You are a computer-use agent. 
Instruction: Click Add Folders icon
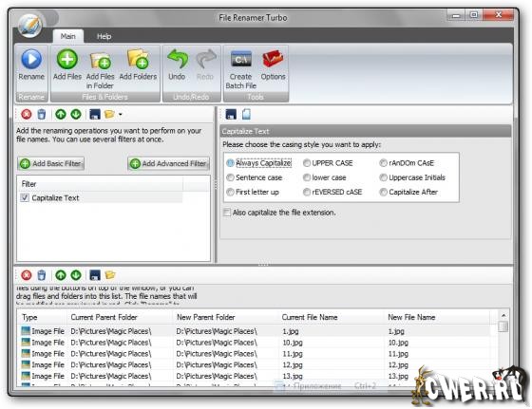(x=138, y=59)
